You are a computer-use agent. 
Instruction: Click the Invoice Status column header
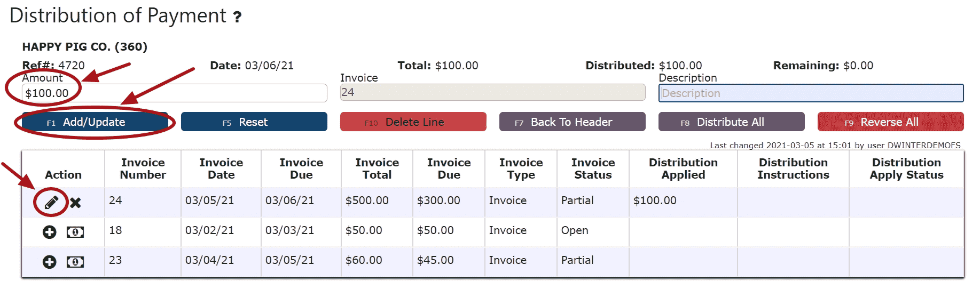tap(593, 168)
